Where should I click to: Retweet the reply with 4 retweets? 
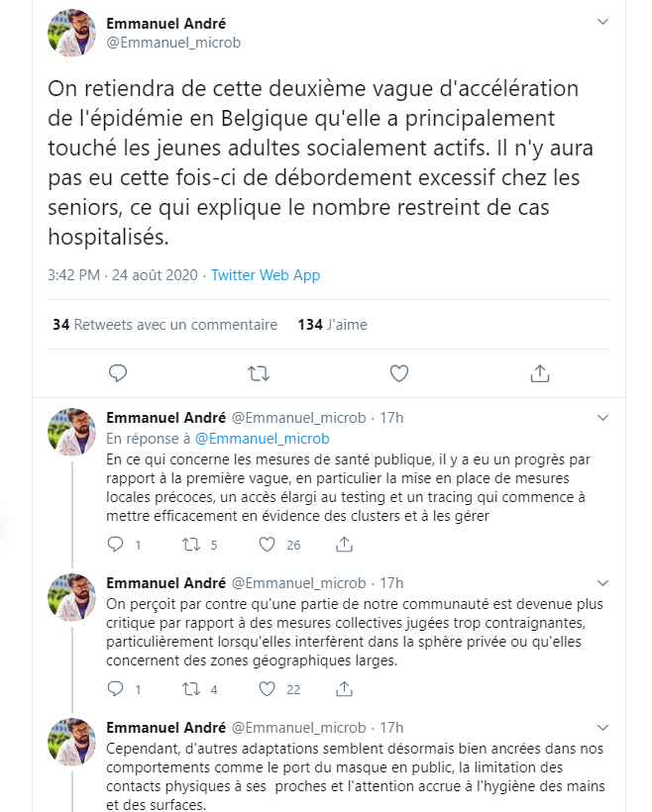(x=192, y=689)
